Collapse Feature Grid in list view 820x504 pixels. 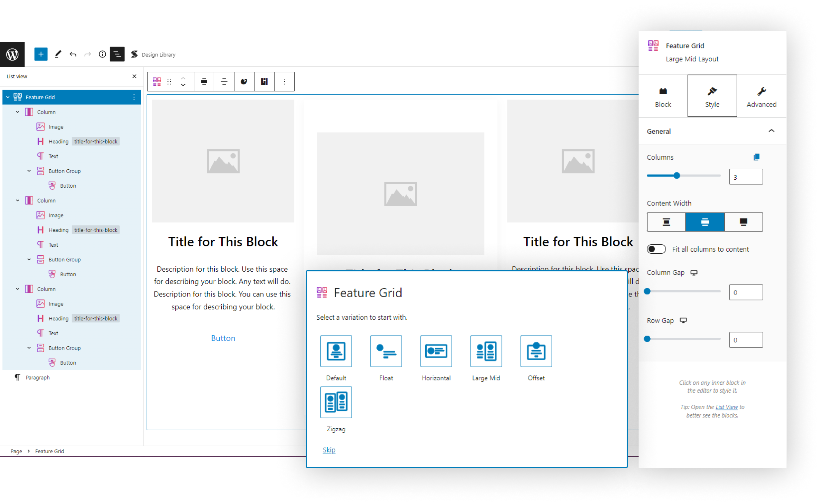[8, 97]
